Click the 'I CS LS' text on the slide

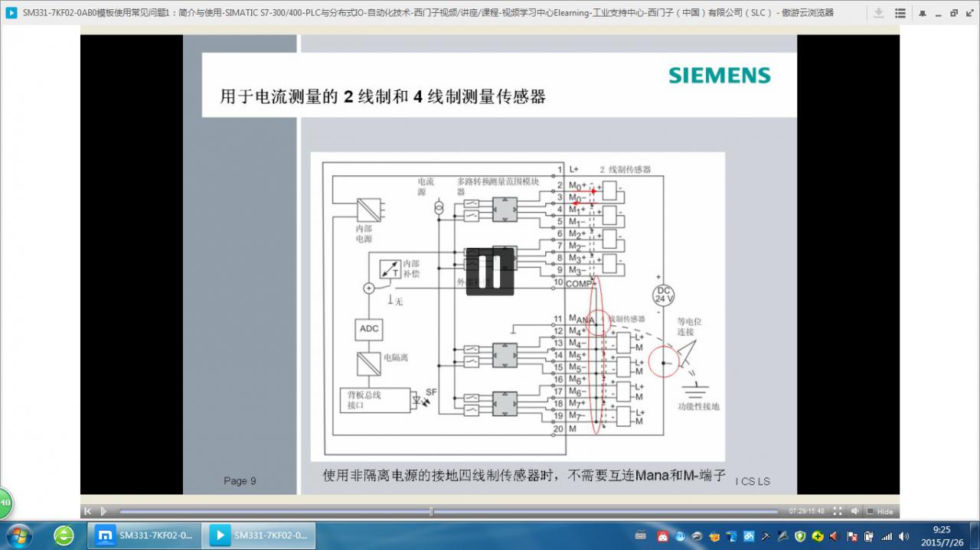coord(753,481)
